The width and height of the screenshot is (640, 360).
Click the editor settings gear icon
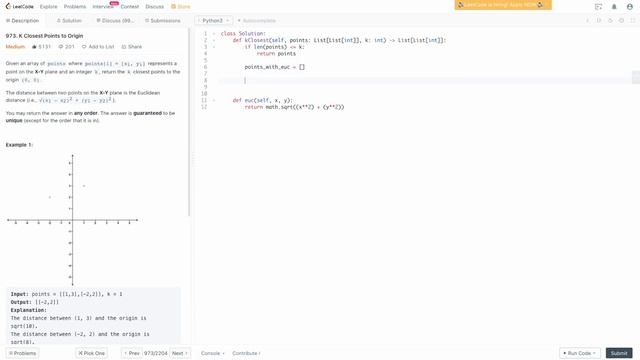pos(621,20)
